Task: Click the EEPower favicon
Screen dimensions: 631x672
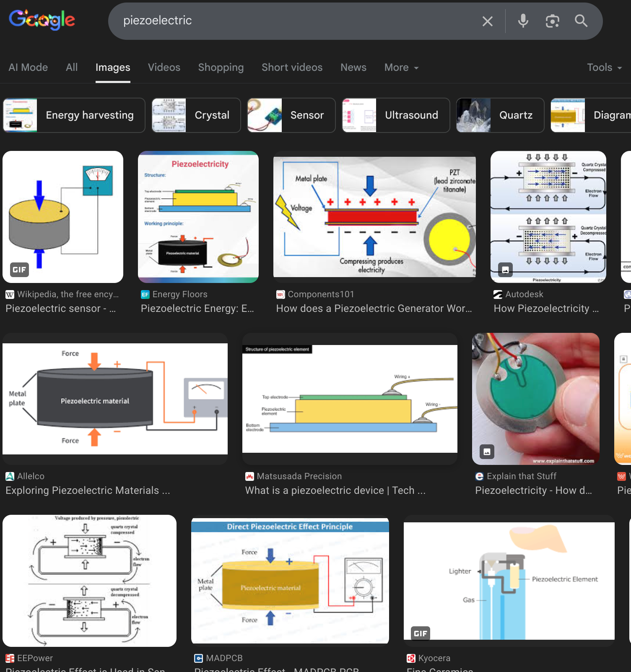Action: [x=10, y=658]
